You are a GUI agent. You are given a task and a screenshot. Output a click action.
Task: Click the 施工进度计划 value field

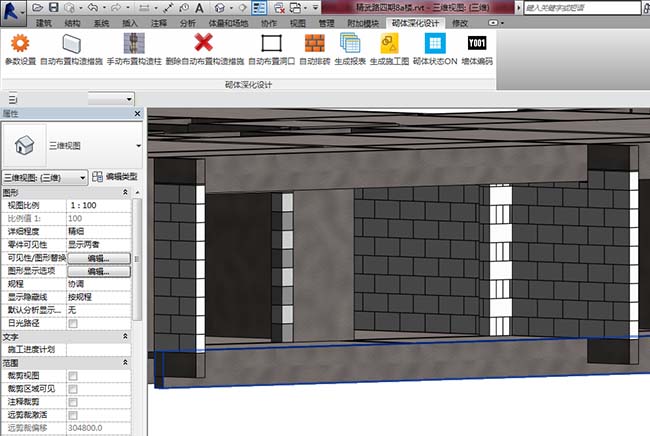click(99, 349)
